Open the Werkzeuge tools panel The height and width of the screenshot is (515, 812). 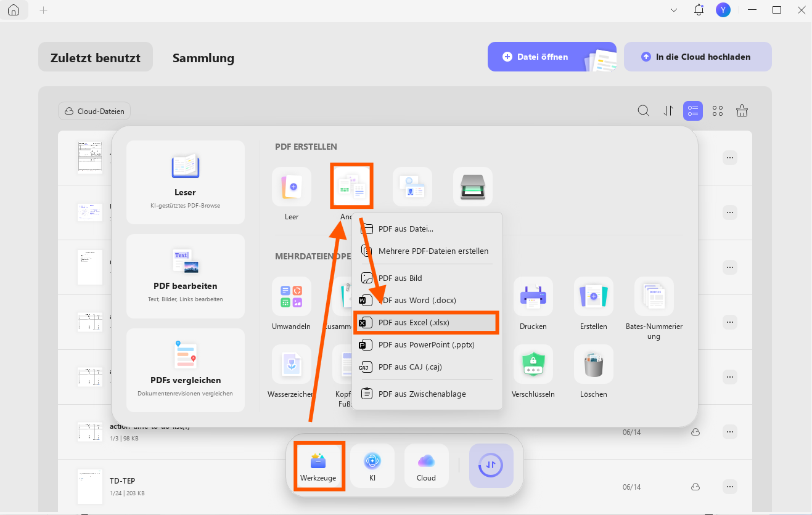(x=318, y=466)
